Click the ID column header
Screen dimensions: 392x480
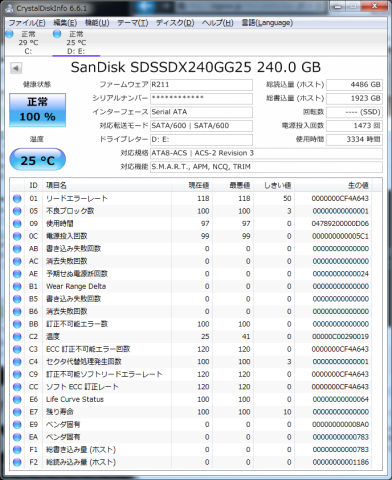click(x=33, y=185)
